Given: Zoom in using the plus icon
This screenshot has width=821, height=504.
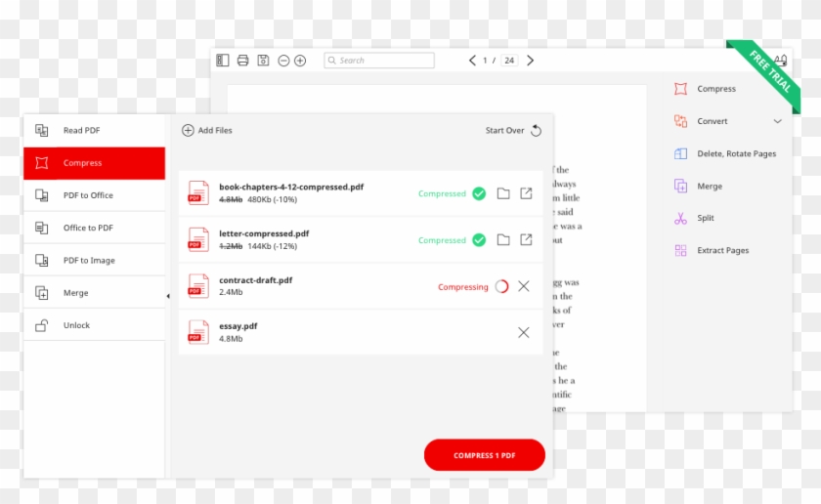Looking at the screenshot, I should click(300, 61).
